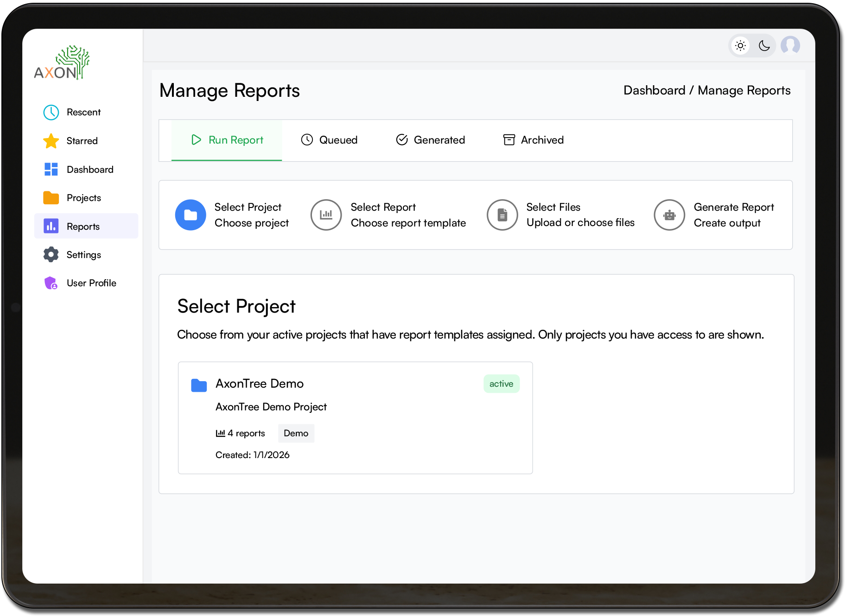Select the AxonTree Demo project card
Image resolution: width=845 pixels, height=616 pixels.
pyautogui.click(x=355, y=417)
